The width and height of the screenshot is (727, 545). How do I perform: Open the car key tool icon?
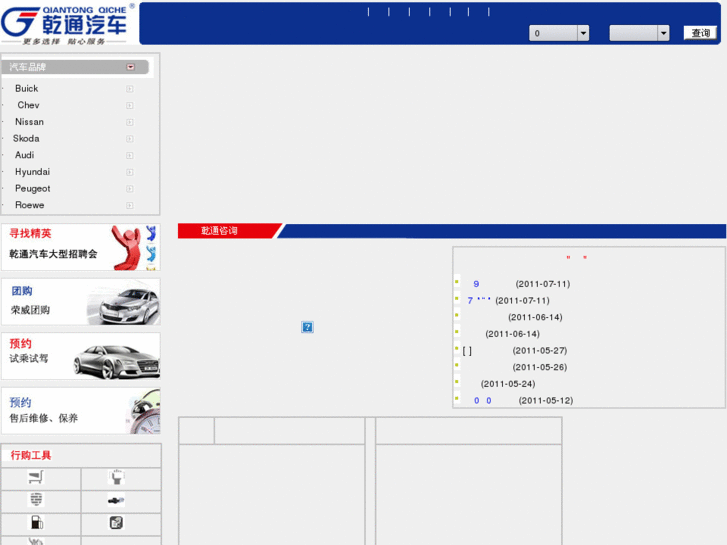[x=116, y=500]
